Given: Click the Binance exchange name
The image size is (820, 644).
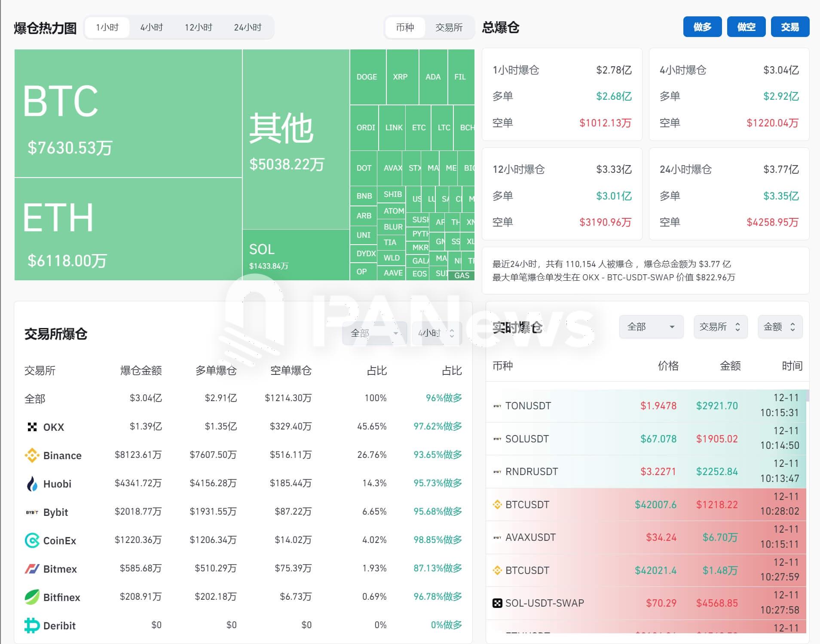Looking at the screenshot, I should coord(62,456).
